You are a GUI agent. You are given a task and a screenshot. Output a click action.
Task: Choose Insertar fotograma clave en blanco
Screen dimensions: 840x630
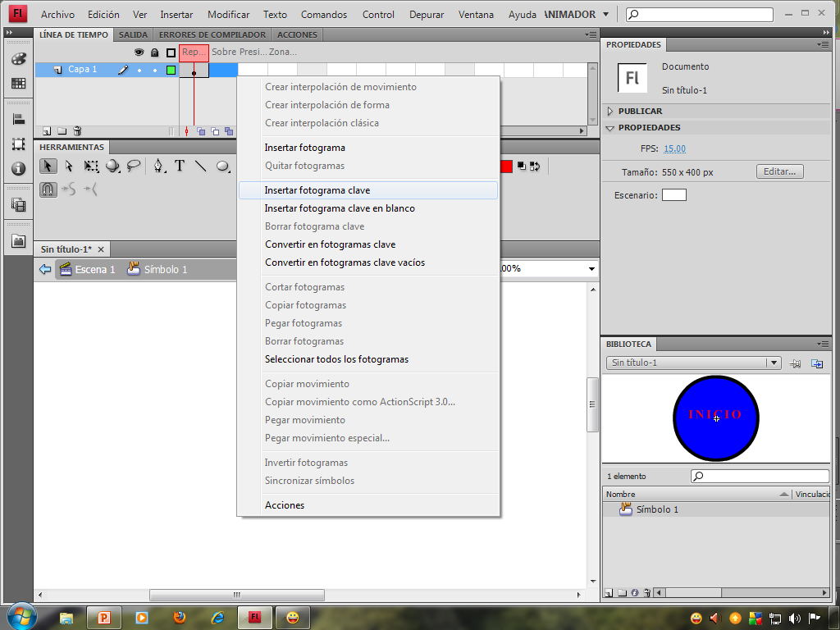tap(340, 208)
